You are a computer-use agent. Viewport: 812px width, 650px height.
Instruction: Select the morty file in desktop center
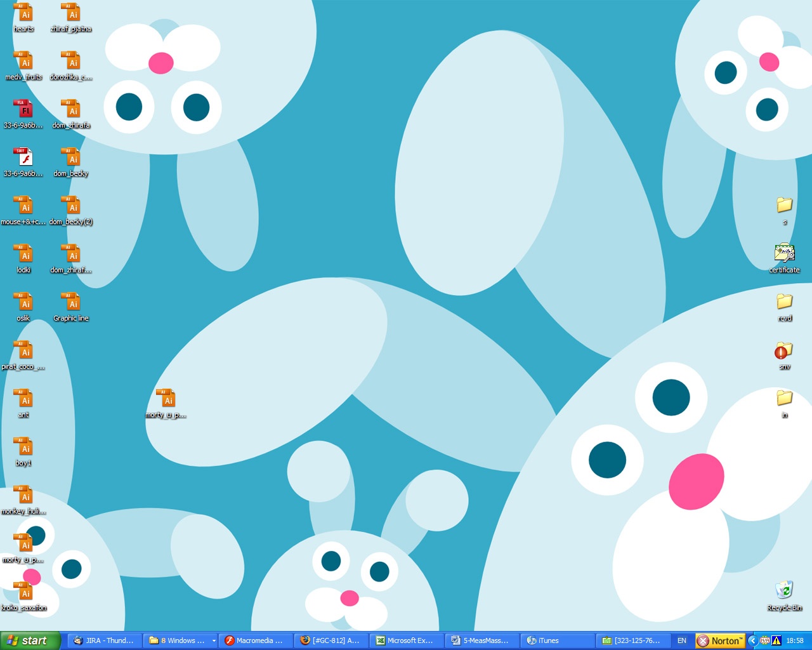(166, 400)
